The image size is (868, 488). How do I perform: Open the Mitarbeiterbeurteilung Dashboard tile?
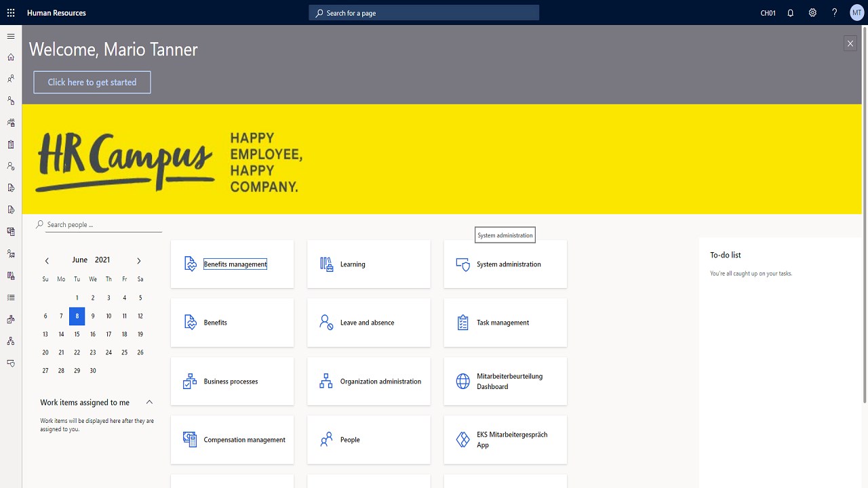coord(505,382)
